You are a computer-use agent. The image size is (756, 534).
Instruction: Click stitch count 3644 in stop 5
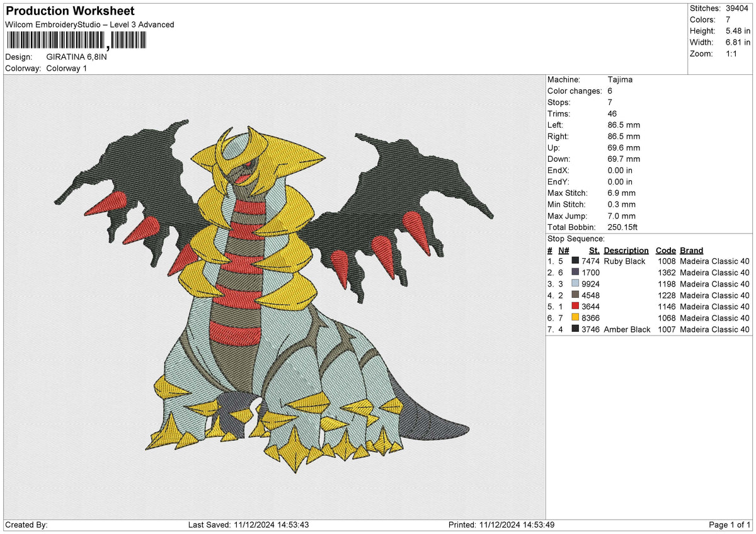[590, 307]
